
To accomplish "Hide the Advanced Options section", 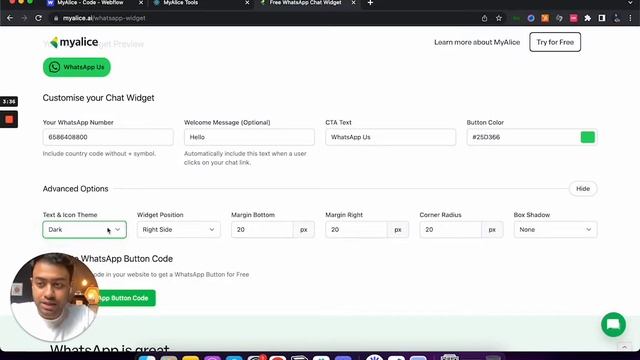I will (582, 189).
